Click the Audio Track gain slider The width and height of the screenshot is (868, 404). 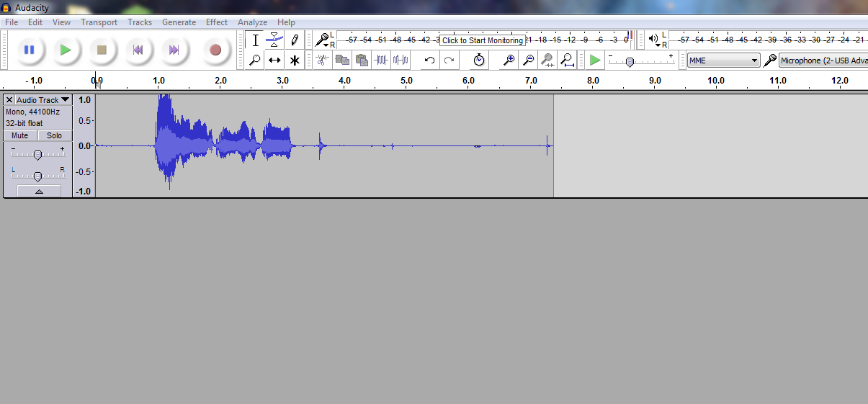[x=37, y=154]
